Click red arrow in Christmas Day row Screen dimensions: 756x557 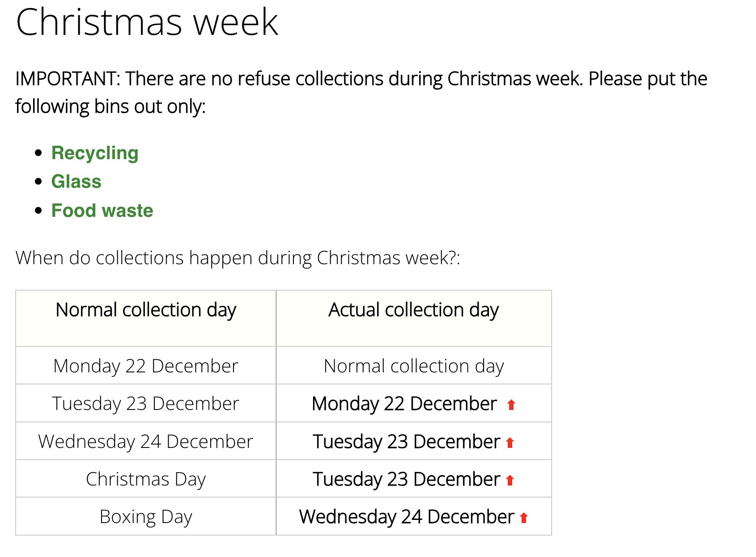click(x=510, y=480)
